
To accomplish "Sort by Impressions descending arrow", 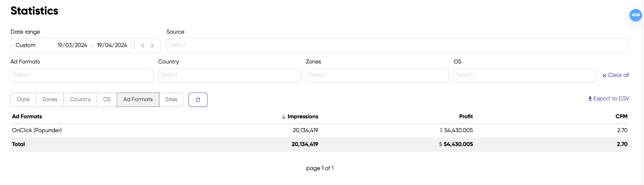I will pos(283,117).
